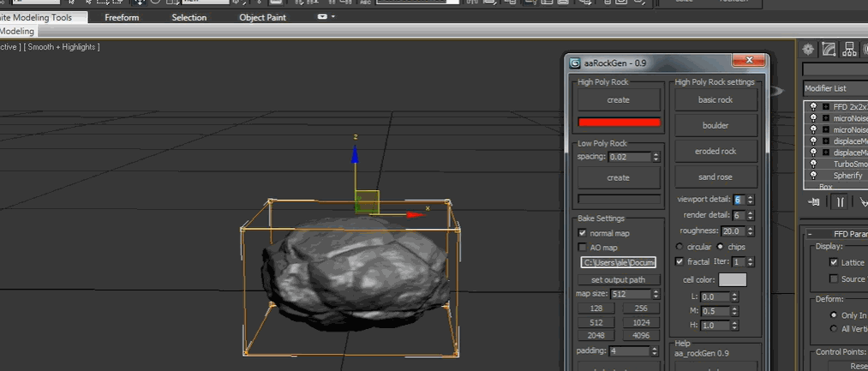
Task: Click the roughness spinner arrows
Action: click(751, 230)
